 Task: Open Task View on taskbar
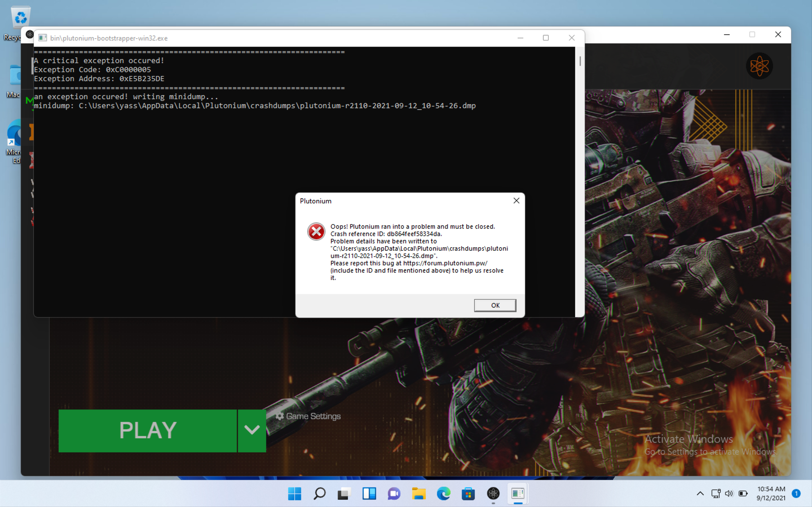point(344,493)
